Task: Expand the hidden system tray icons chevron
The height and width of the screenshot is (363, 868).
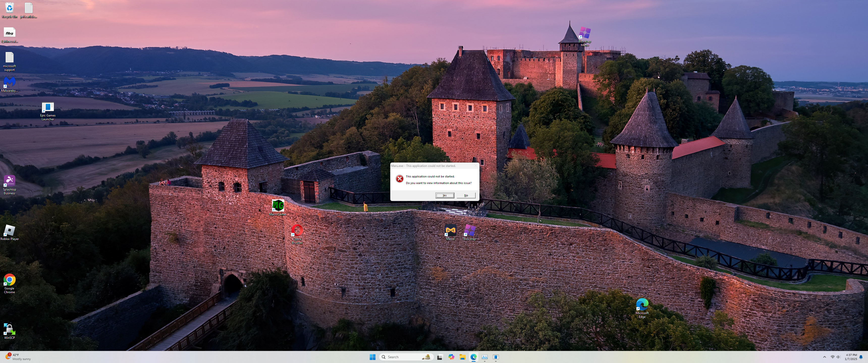Action: pos(824,357)
